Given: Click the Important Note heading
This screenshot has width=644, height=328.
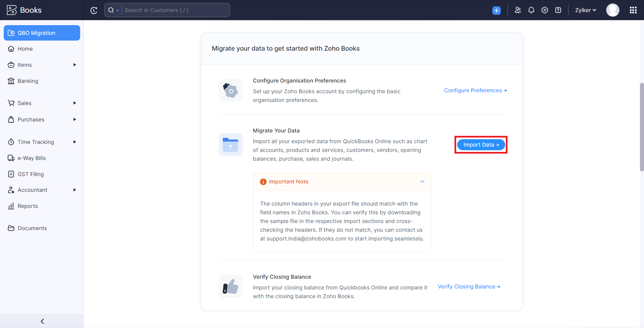Looking at the screenshot, I should pyautogui.click(x=288, y=181).
